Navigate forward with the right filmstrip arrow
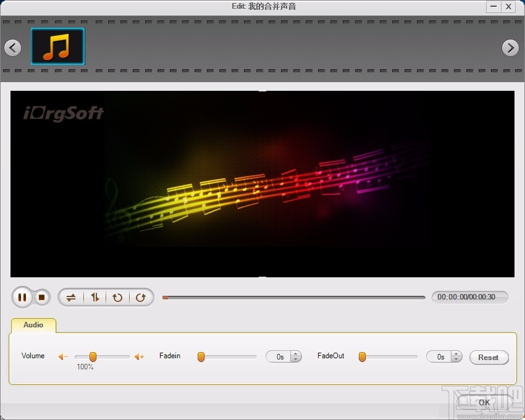The image size is (525, 420). point(511,48)
